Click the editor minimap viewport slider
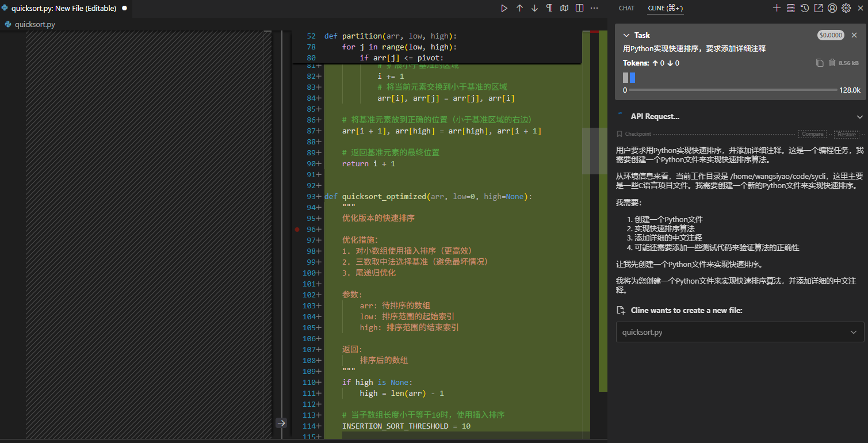Viewport: 868px width, 443px height. coord(595,151)
